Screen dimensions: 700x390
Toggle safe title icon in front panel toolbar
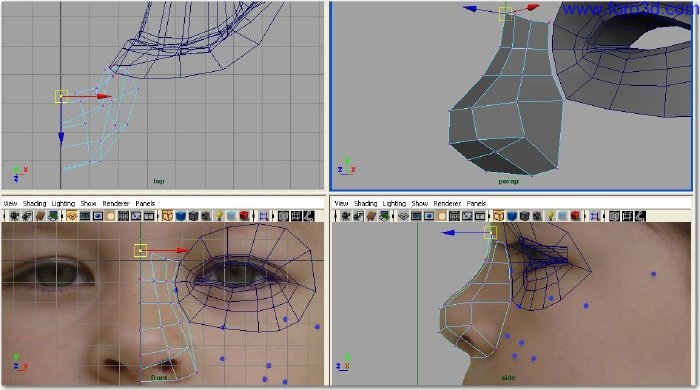149,216
